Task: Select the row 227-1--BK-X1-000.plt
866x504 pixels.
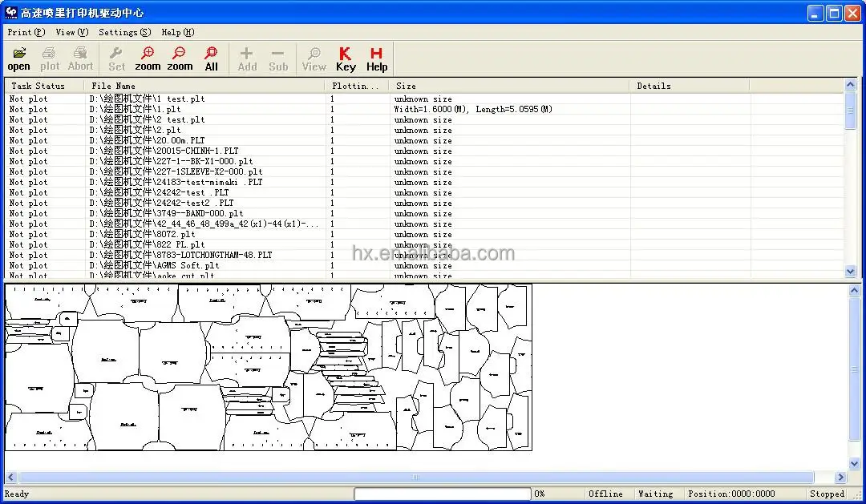Action: [424, 162]
